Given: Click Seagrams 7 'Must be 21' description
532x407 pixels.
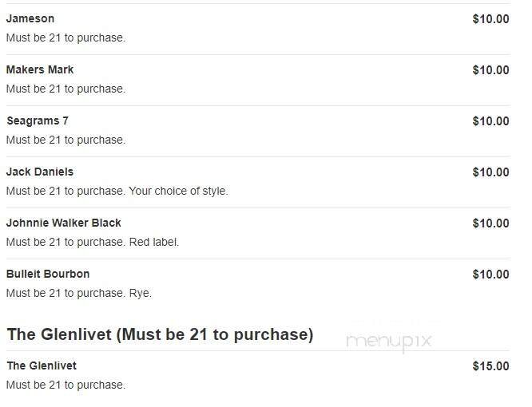Looking at the screenshot, I should pyautogui.click(x=66, y=140).
